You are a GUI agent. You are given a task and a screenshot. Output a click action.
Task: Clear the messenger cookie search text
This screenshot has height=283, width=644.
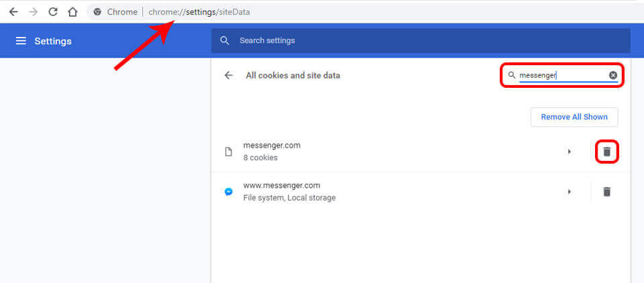click(x=612, y=75)
